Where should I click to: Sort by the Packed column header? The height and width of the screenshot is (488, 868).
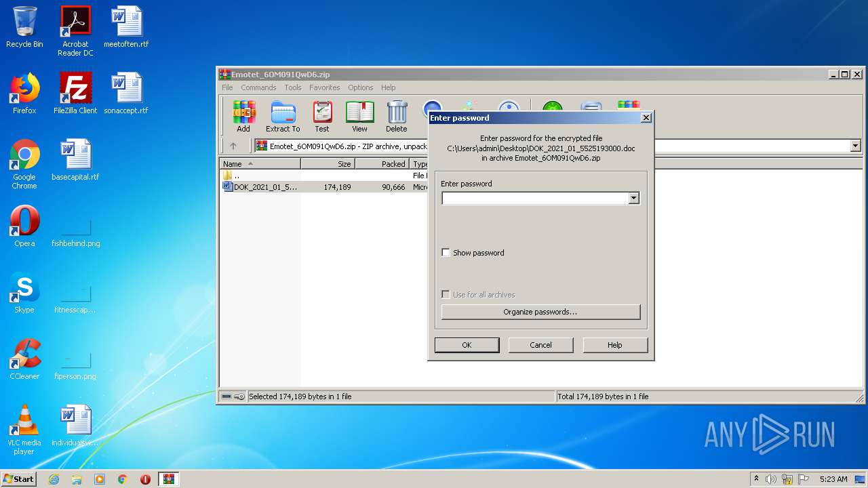(x=382, y=164)
